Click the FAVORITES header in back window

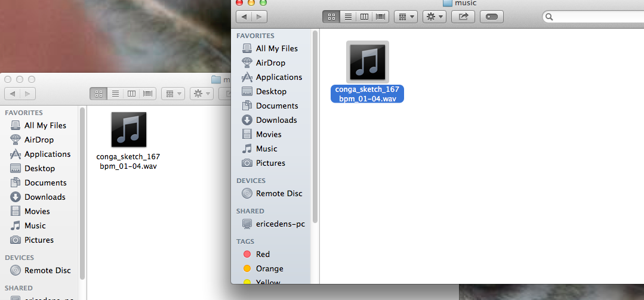tap(23, 113)
